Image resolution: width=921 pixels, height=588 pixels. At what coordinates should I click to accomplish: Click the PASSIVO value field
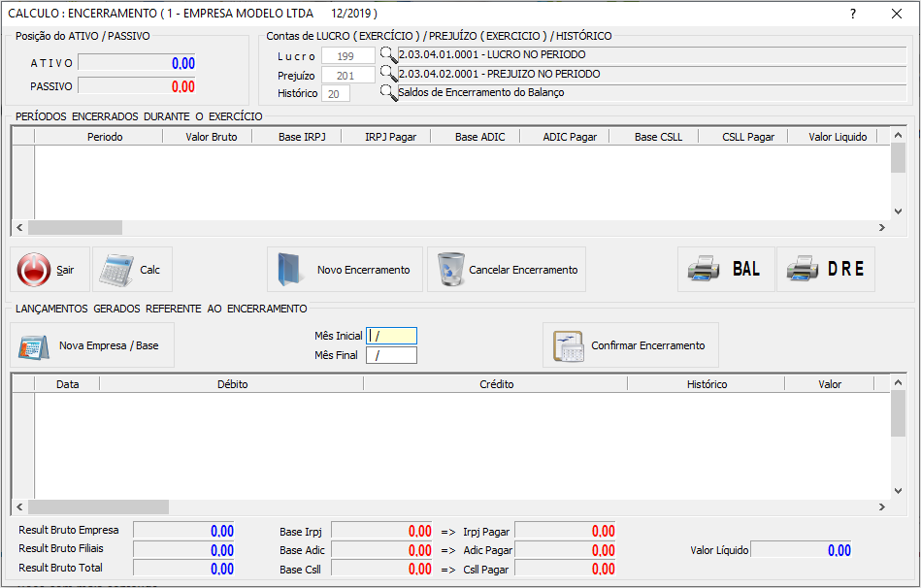[x=137, y=86]
